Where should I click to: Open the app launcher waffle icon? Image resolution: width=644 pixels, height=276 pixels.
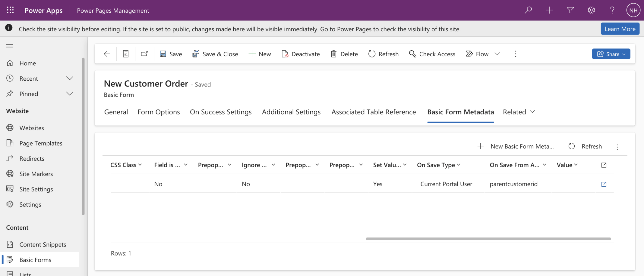(10, 10)
